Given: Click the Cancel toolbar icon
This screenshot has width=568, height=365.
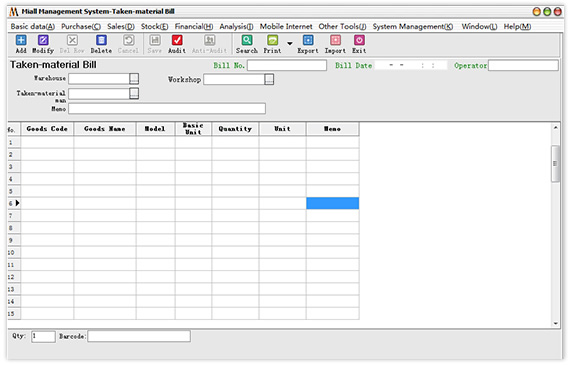Looking at the screenshot, I should pyautogui.click(x=128, y=40).
